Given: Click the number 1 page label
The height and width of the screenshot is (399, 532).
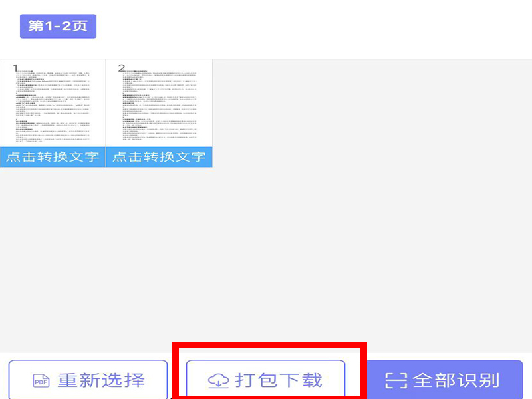Looking at the screenshot, I should tap(15, 67).
